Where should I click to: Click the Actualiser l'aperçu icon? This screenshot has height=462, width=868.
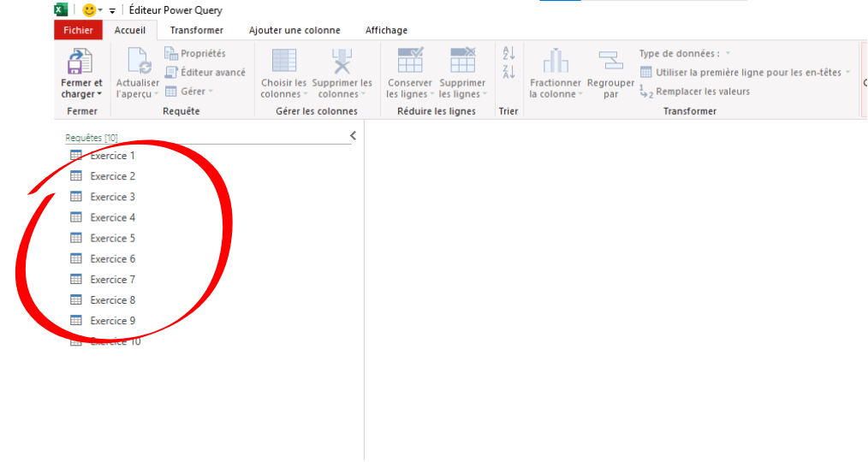click(x=138, y=62)
